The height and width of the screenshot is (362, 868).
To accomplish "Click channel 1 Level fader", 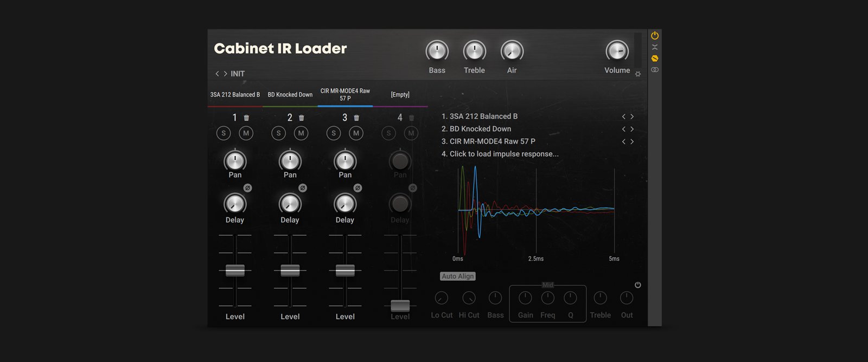I will click(x=235, y=270).
